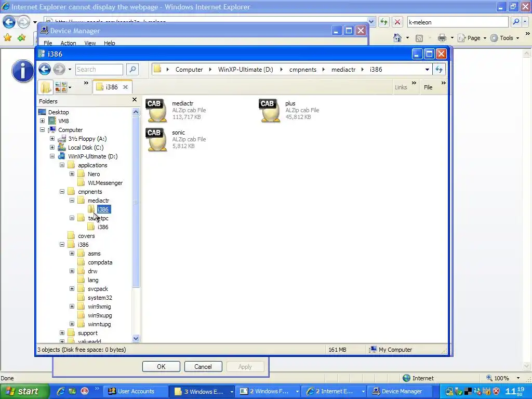Screen dimensions: 532x399
Task: Select the Desktop root in the tree
Action: click(x=58, y=112)
